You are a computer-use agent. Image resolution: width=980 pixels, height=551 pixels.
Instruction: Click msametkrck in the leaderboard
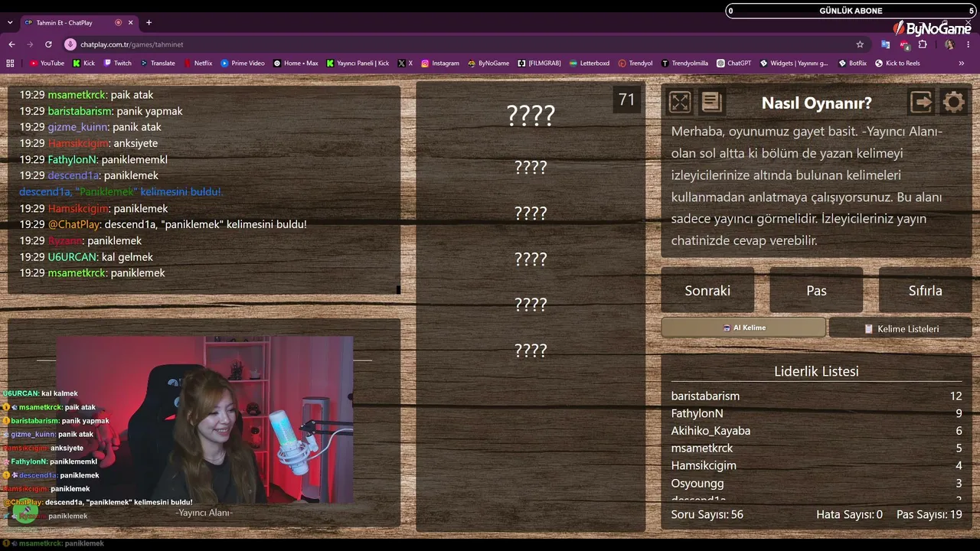702,448
